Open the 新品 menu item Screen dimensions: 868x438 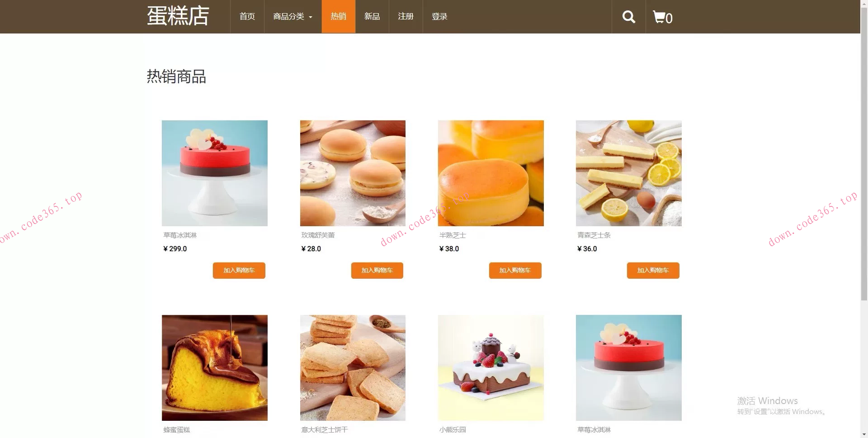[x=372, y=17]
